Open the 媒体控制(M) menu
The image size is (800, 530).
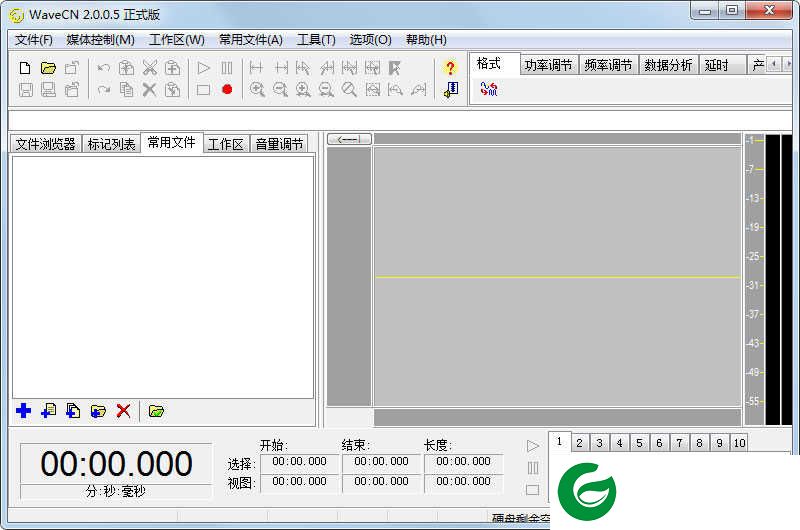pyautogui.click(x=101, y=40)
